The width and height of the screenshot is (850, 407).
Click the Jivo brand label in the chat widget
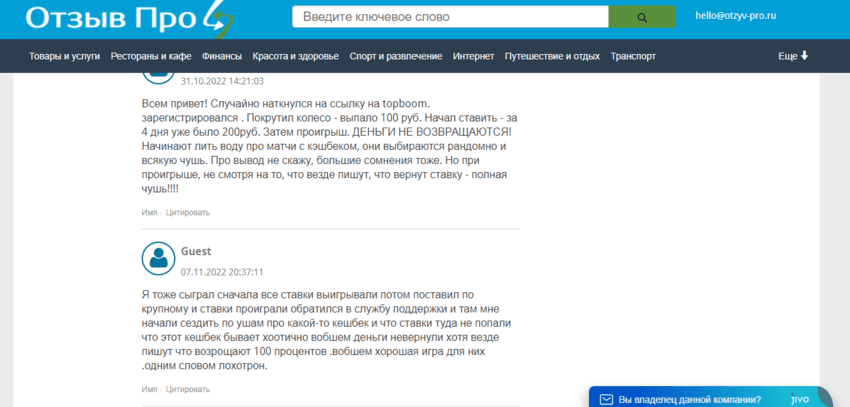coord(800,398)
